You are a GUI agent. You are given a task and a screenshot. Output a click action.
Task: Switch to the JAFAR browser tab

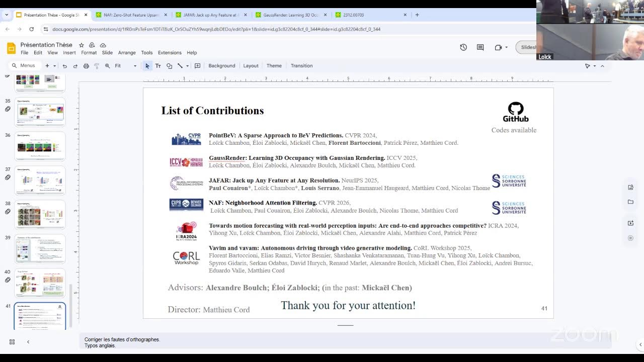click(211, 15)
